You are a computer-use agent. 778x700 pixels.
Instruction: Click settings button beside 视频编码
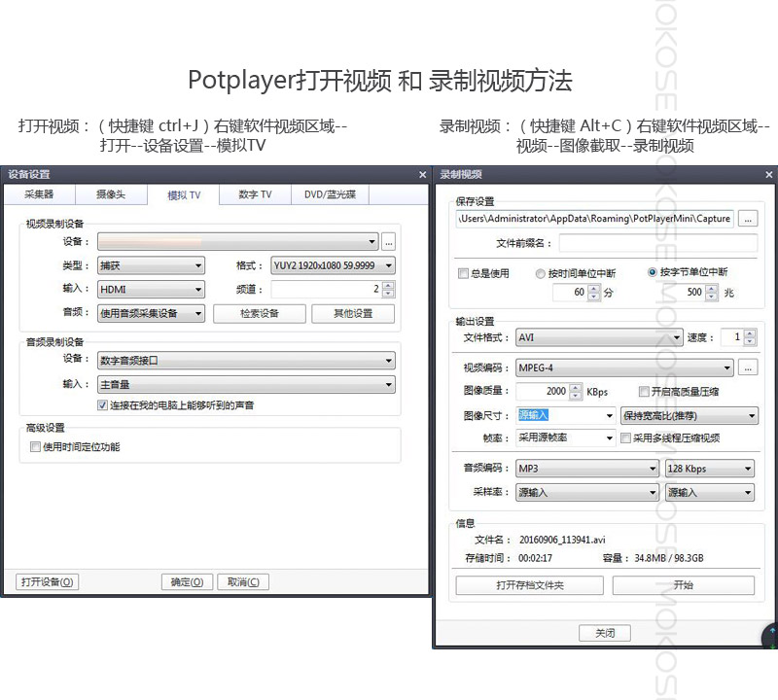[x=748, y=367]
